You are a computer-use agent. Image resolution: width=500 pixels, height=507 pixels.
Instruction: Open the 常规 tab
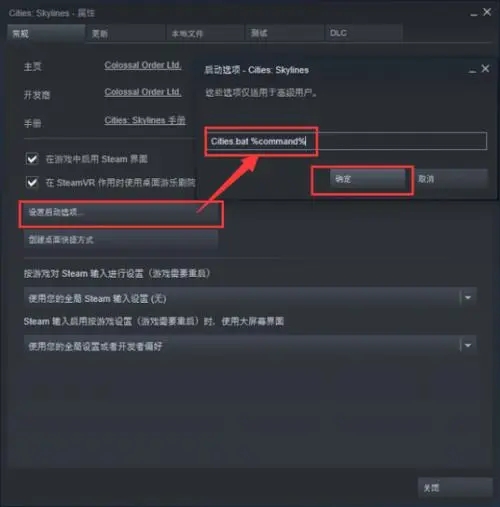click(46, 33)
